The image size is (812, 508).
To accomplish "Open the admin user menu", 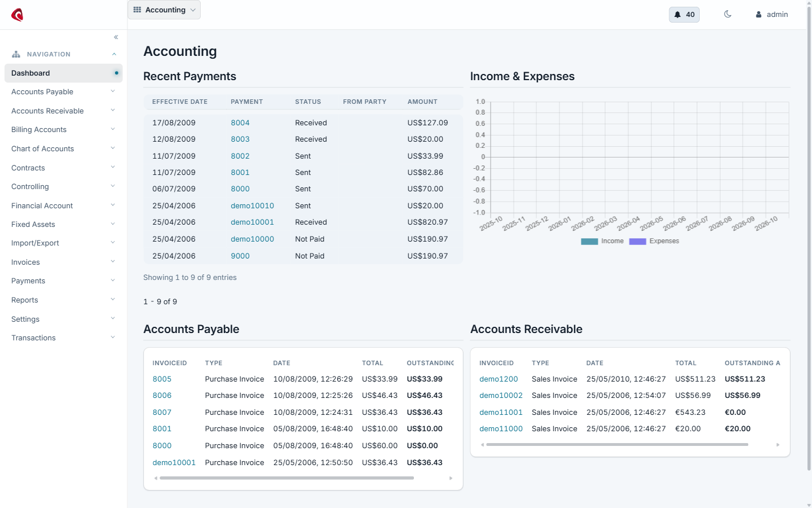I will click(772, 15).
